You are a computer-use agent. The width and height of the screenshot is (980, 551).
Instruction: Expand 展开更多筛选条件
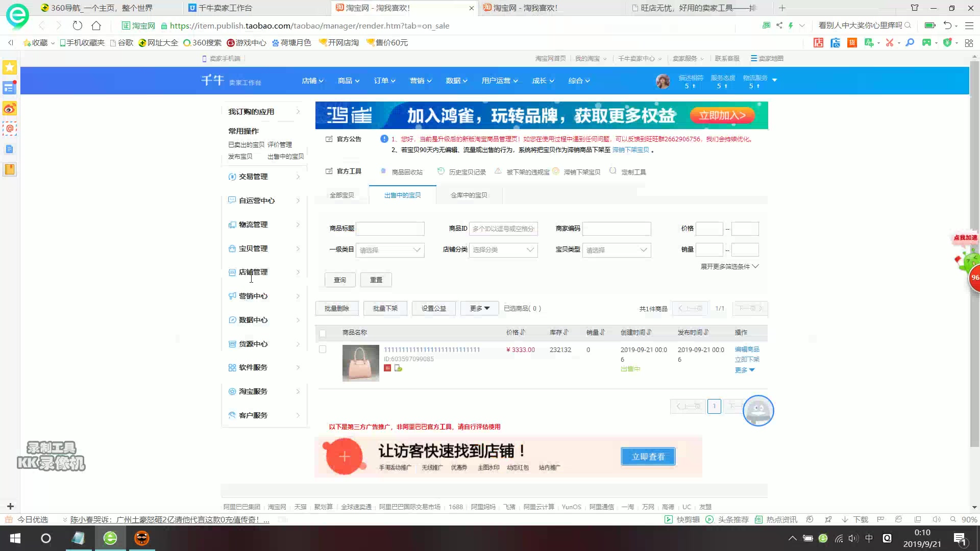pyautogui.click(x=729, y=266)
